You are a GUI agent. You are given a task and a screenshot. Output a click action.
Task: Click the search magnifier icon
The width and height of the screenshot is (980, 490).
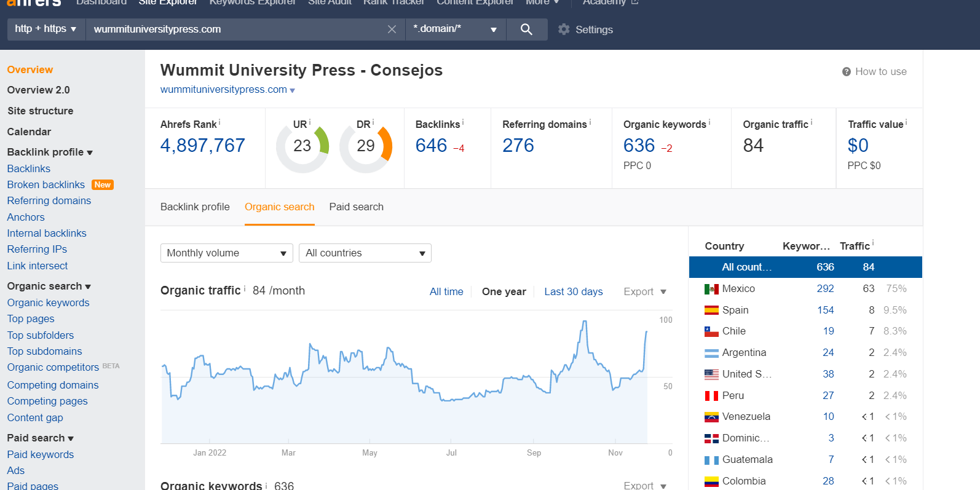coord(526,29)
